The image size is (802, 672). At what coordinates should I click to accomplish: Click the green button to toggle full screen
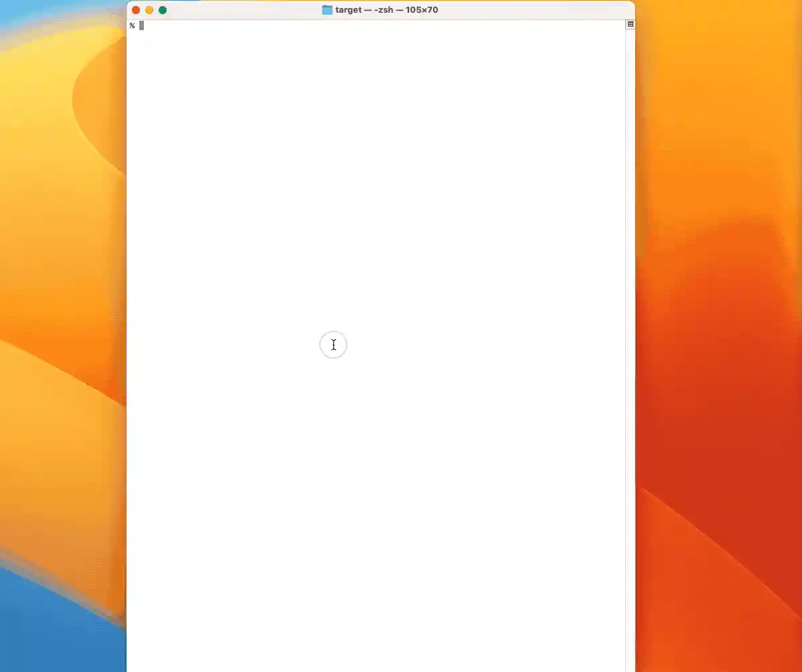point(161,10)
